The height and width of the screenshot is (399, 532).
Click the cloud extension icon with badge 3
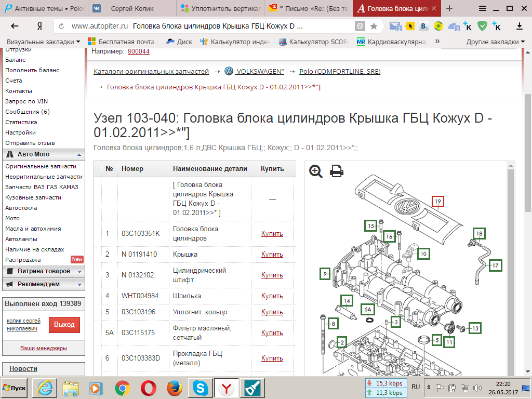(454, 26)
